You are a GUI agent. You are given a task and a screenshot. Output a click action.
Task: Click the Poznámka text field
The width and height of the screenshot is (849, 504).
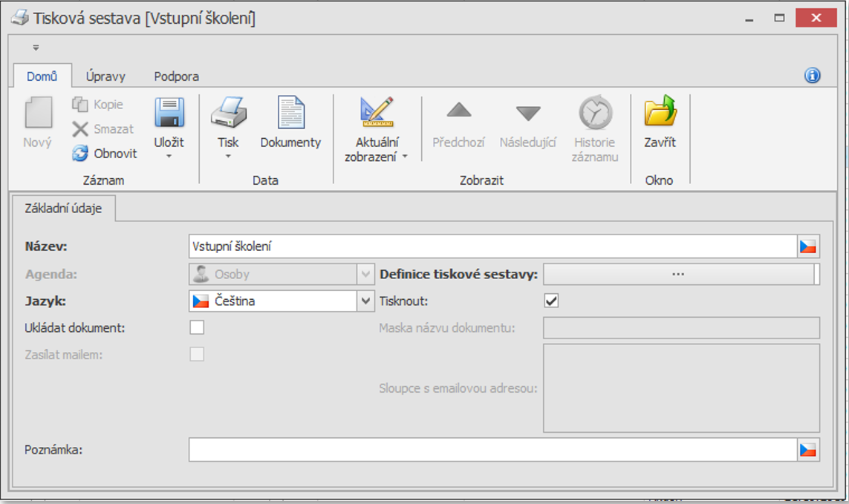click(492, 450)
